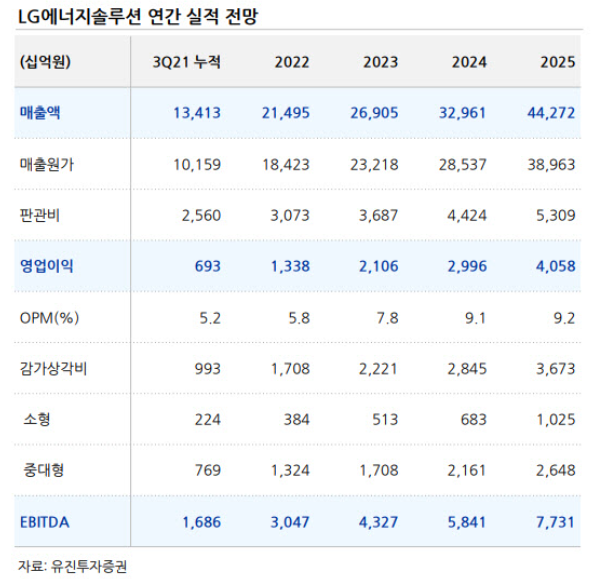Click 소형 value 384

tap(296, 420)
